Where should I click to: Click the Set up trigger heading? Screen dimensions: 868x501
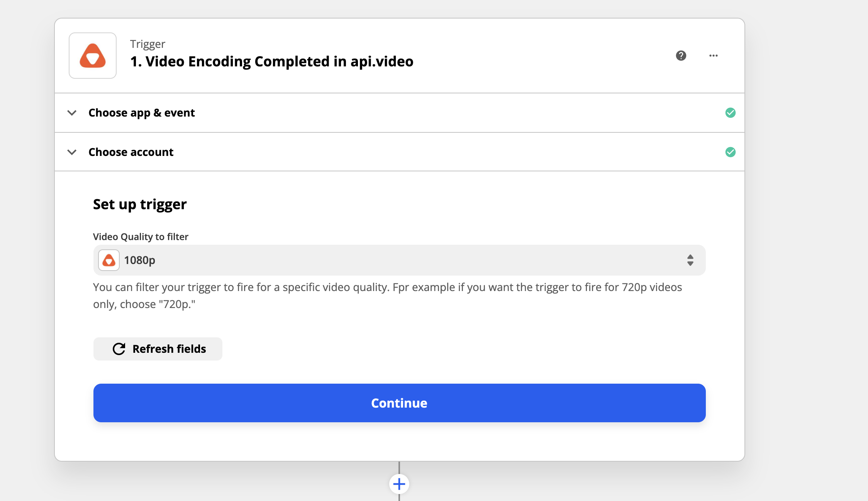tap(139, 204)
